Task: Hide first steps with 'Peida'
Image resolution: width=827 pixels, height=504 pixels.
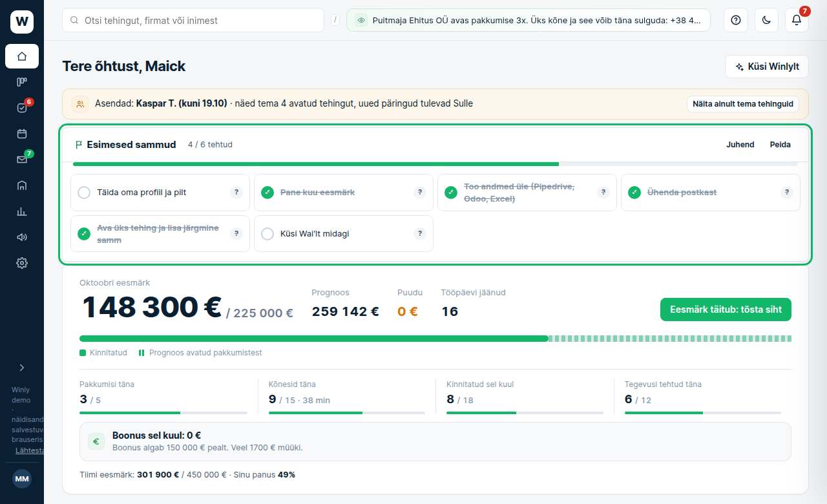Action: point(780,145)
